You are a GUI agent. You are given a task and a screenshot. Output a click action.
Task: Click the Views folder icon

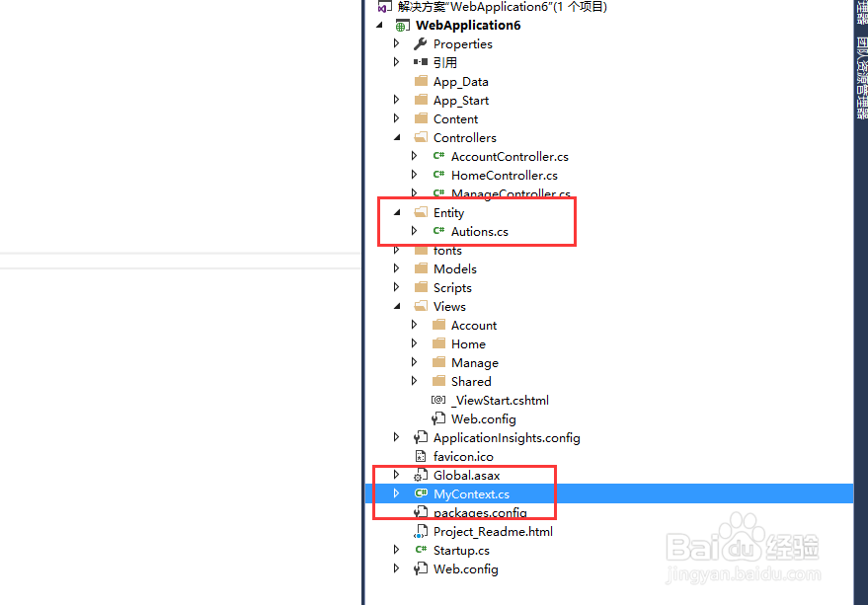421,306
